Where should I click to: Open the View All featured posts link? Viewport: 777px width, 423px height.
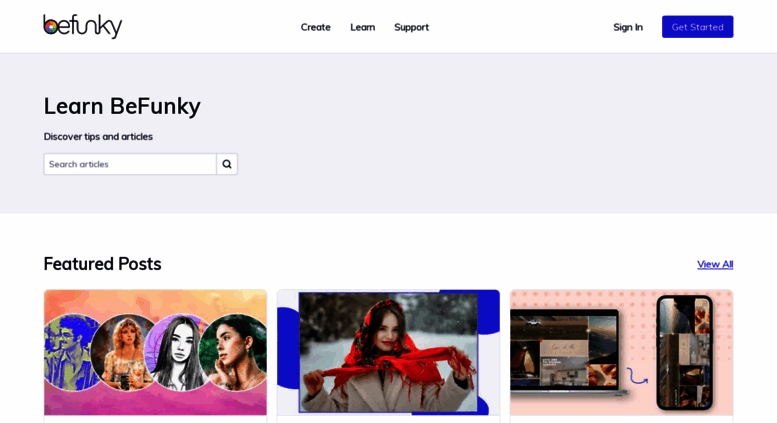coord(715,264)
